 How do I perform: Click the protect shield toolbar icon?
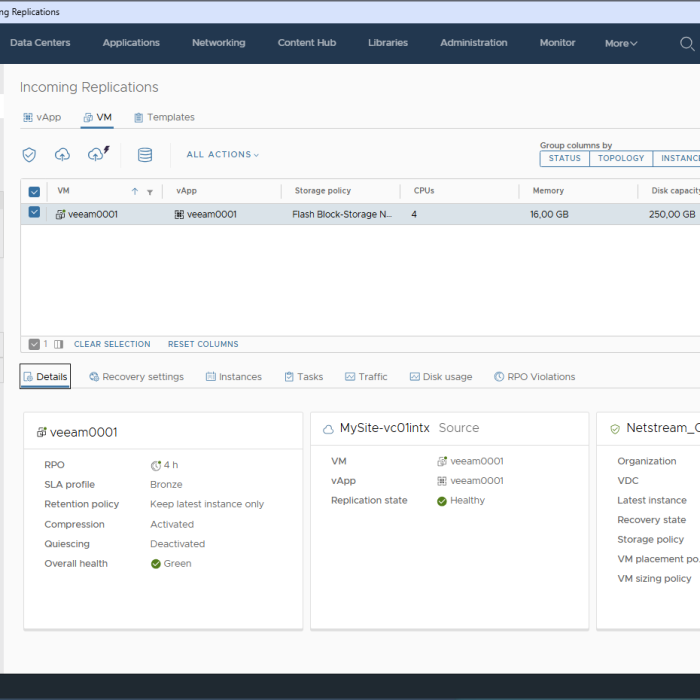click(29, 155)
